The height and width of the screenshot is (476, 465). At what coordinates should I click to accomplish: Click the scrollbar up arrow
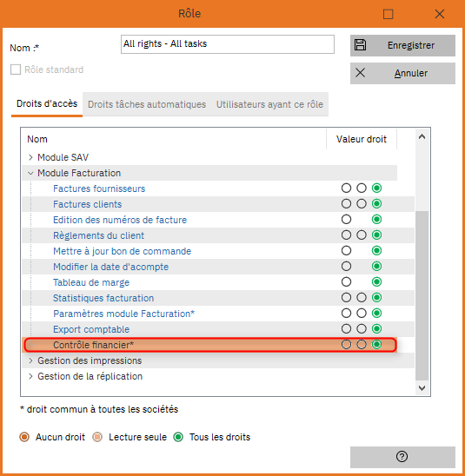click(x=422, y=137)
